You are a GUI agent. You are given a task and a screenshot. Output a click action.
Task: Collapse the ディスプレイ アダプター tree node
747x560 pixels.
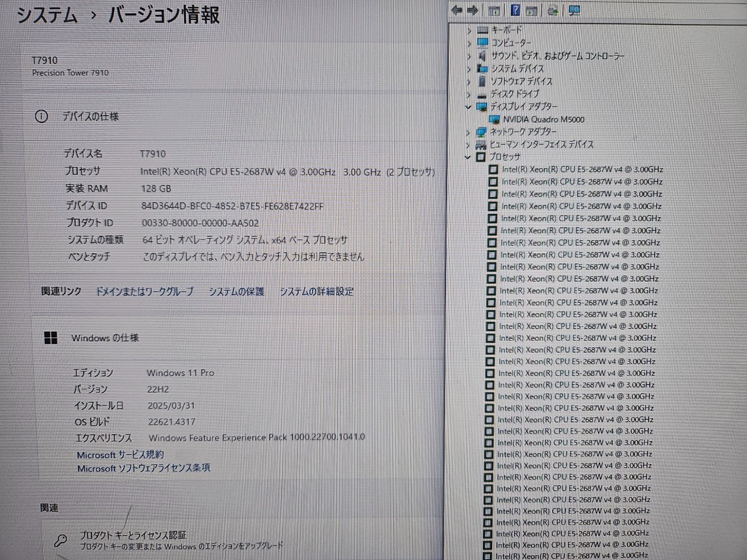[468, 107]
